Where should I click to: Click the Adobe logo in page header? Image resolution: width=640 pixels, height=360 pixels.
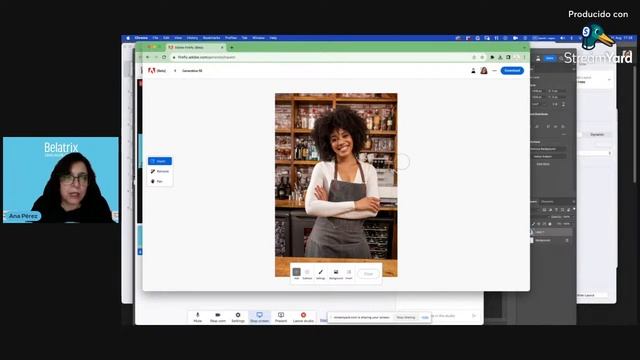(152, 71)
